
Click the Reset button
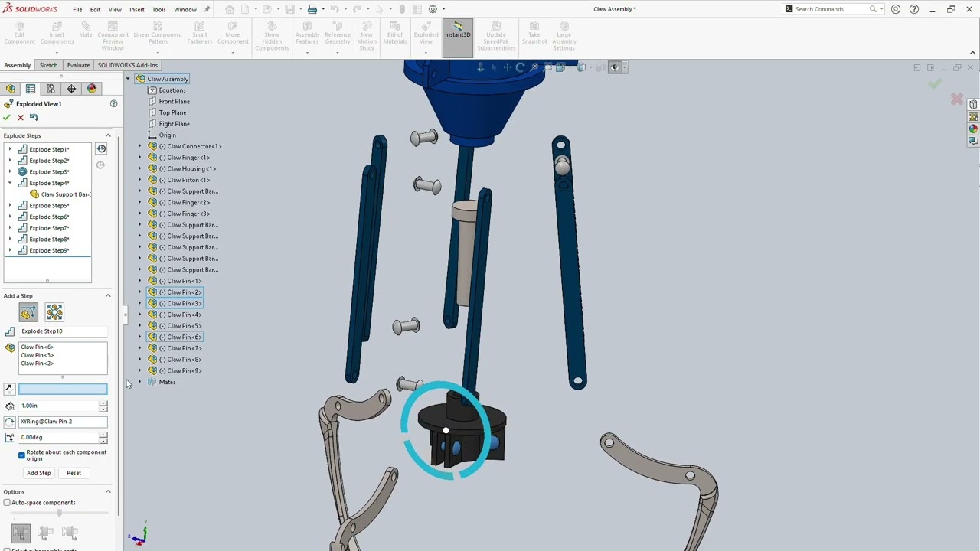[73, 473]
